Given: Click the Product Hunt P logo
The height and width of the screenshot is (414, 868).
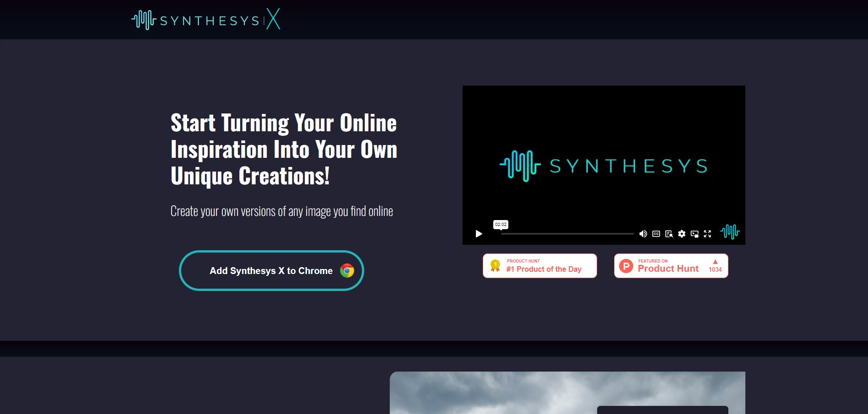Looking at the screenshot, I should [626, 266].
